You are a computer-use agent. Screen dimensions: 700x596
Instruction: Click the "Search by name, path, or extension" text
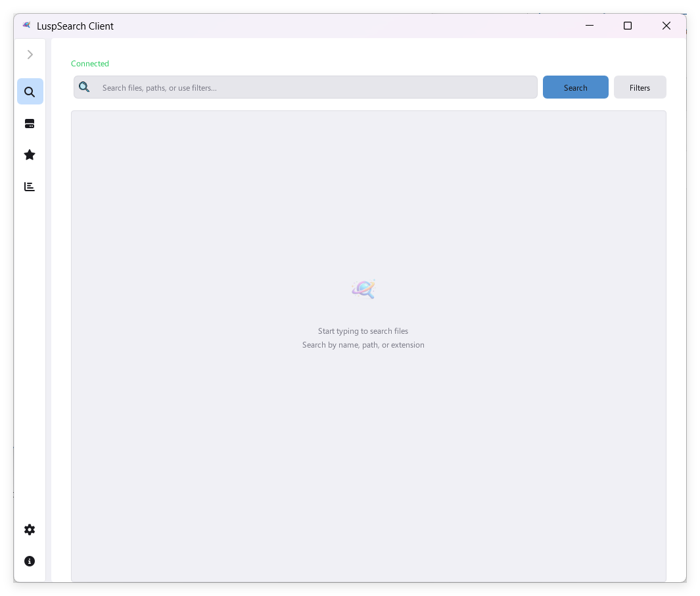[x=363, y=345]
